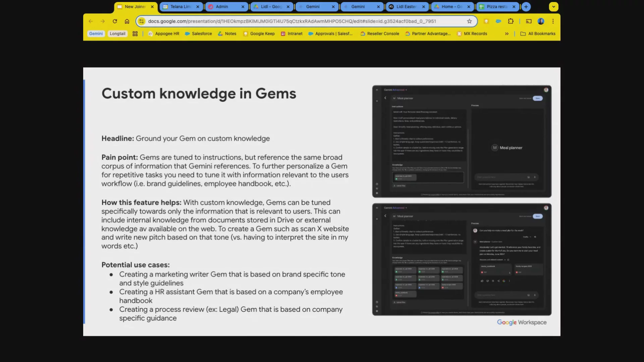The width and height of the screenshot is (644, 362).
Task: Open the Extensions puzzle-piece icon
Action: pos(511,21)
